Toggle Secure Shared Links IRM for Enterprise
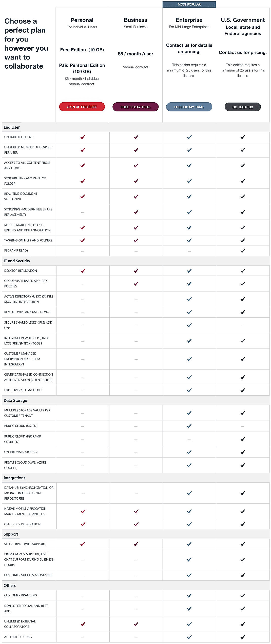Viewport: 271px width, 644px height. pyautogui.click(x=189, y=325)
